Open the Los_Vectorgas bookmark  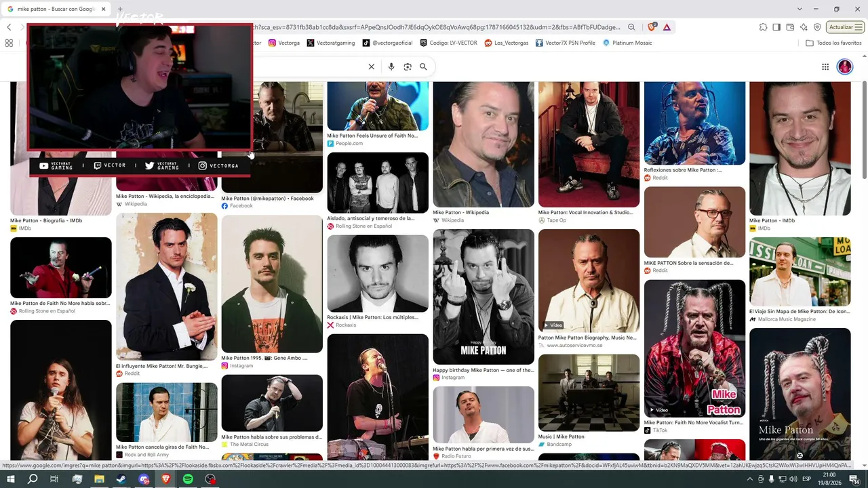tap(506, 43)
